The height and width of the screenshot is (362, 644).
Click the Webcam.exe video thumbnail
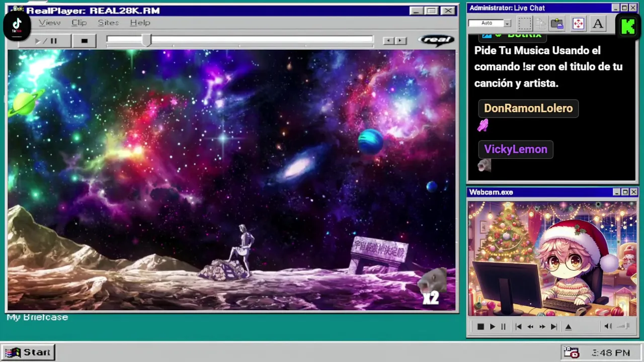pyautogui.click(x=552, y=259)
